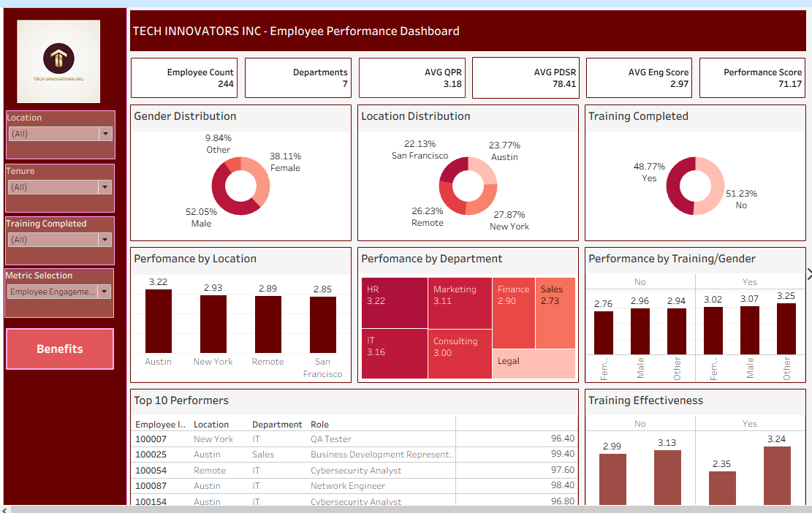The height and width of the screenshot is (513, 812).
Task: Click the Top 10 Performers title
Action: tap(181, 400)
